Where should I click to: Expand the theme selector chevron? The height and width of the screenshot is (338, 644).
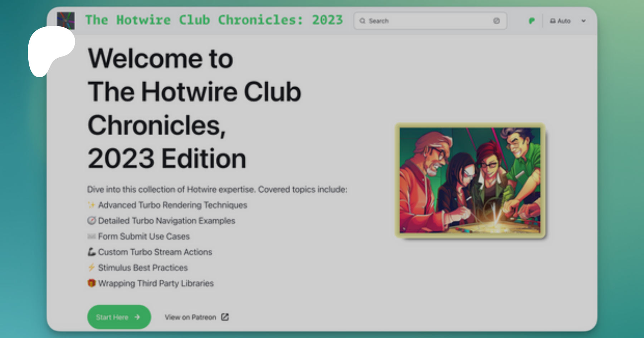(x=584, y=21)
